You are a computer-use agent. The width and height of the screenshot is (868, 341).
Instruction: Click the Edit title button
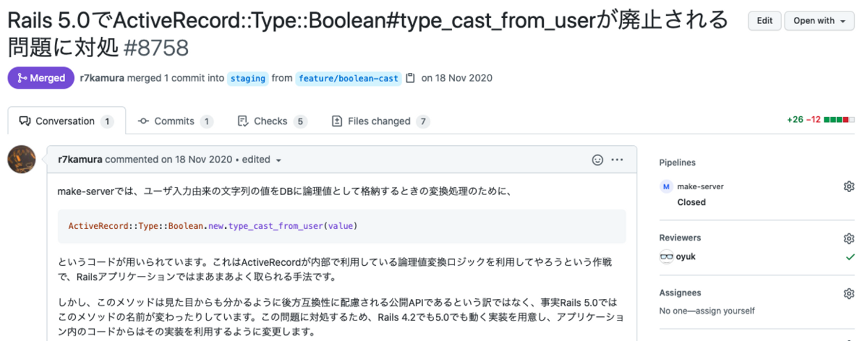(x=764, y=20)
